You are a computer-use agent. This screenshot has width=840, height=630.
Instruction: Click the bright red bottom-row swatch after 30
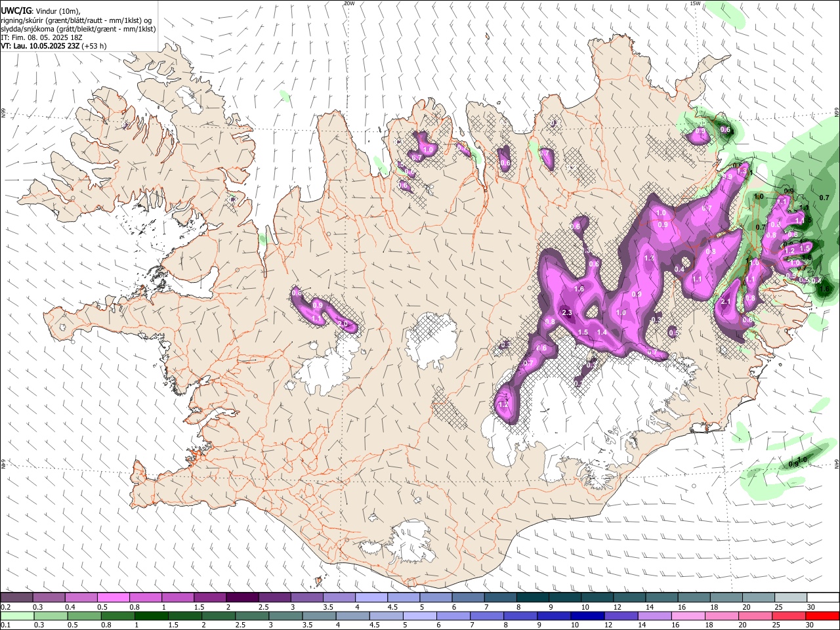(822, 616)
